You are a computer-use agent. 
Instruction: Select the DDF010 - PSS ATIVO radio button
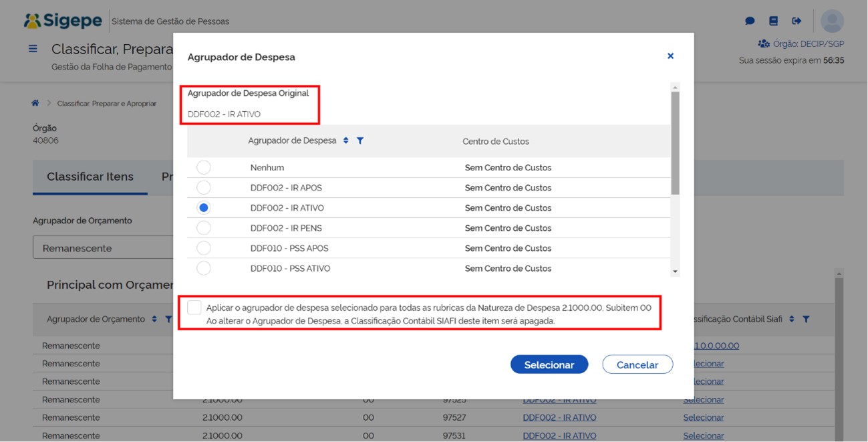pyautogui.click(x=204, y=268)
